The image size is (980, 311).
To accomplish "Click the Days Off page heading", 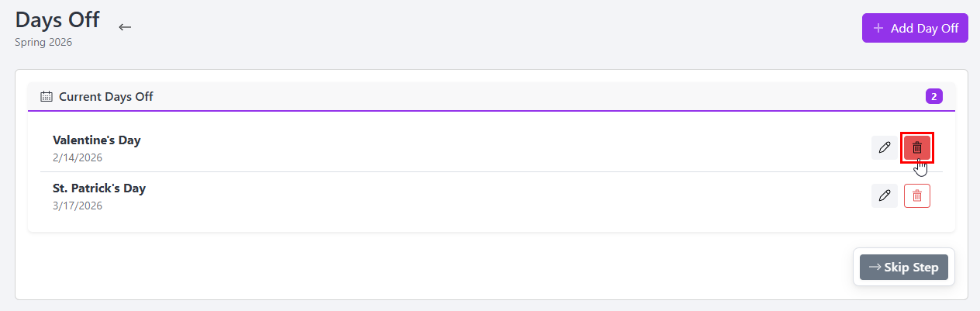I will 57,19.
